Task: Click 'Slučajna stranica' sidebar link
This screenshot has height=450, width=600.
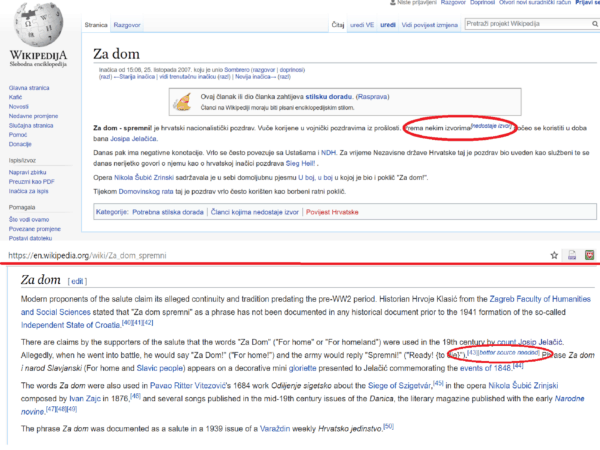Action: click(30, 126)
